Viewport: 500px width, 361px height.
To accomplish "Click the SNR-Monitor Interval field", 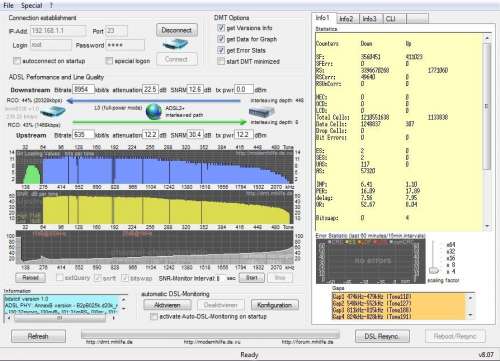I will pos(222,278).
